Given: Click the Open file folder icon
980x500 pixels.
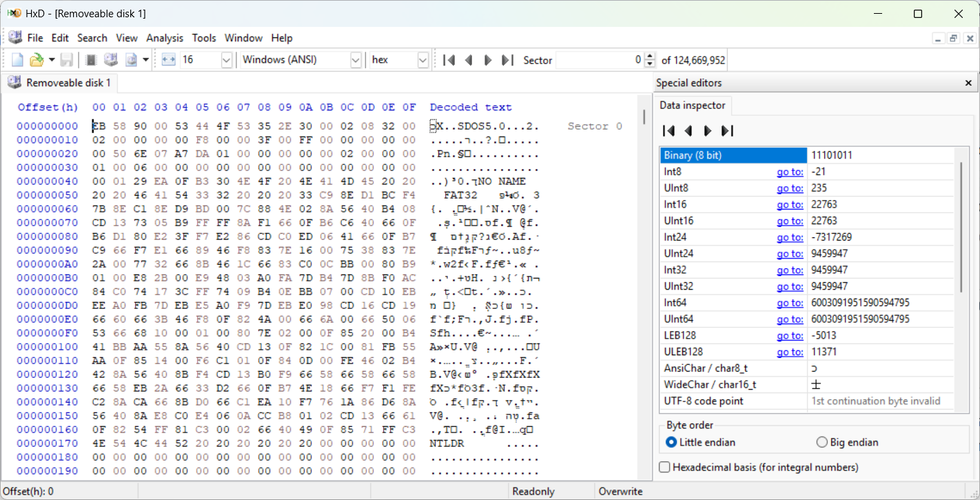Looking at the screenshot, I should pyautogui.click(x=37, y=60).
